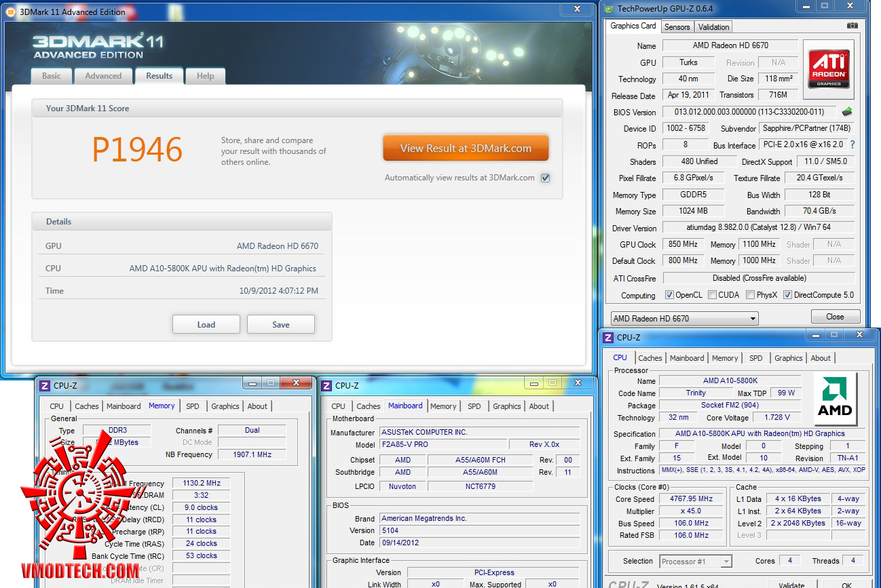Open the Validation tab in GPU-Z
881x588 pixels.
(713, 27)
